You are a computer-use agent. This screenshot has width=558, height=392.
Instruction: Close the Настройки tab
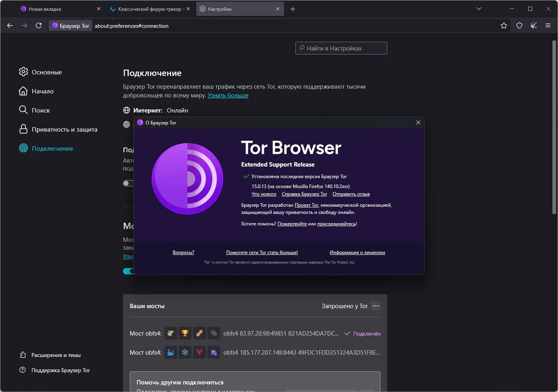(278, 9)
